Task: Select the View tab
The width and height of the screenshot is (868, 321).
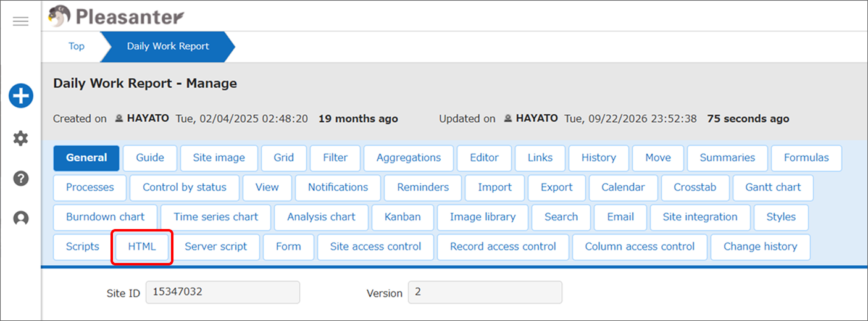Action: (267, 188)
